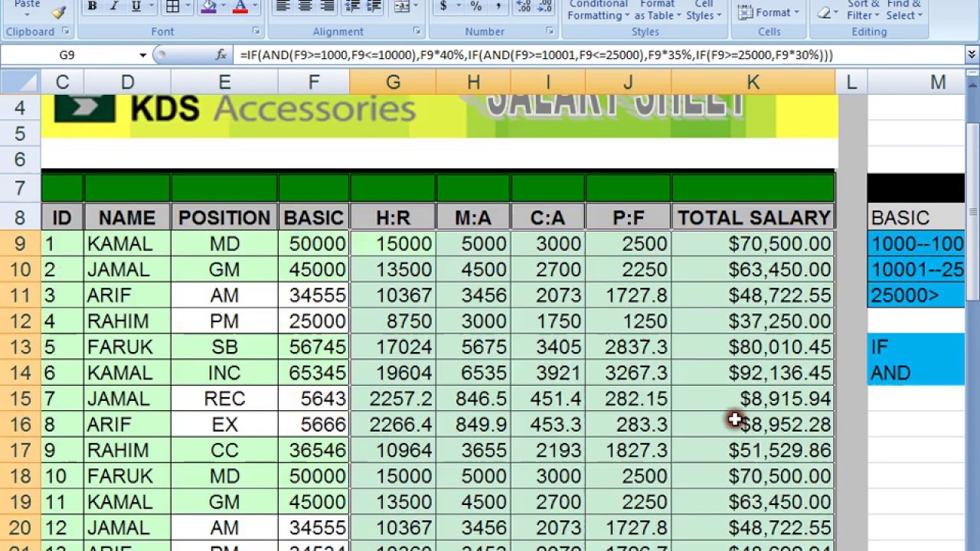This screenshot has width=980, height=551.
Task: Increase the cell indent
Action: (374, 7)
